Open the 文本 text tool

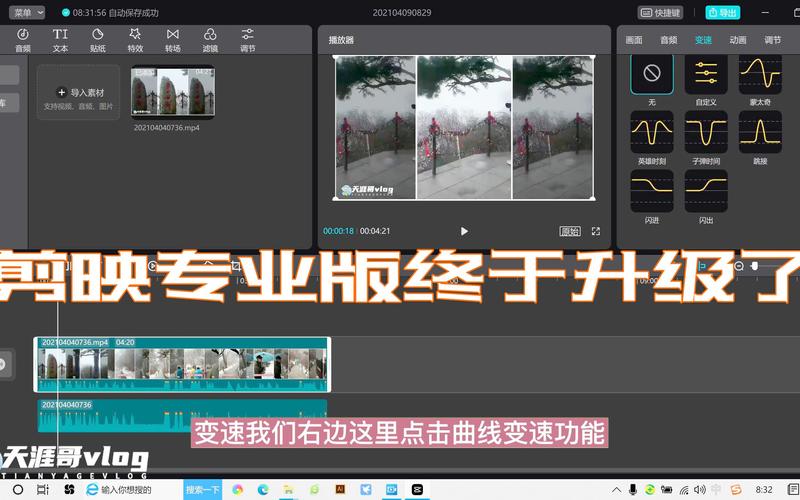pos(60,40)
